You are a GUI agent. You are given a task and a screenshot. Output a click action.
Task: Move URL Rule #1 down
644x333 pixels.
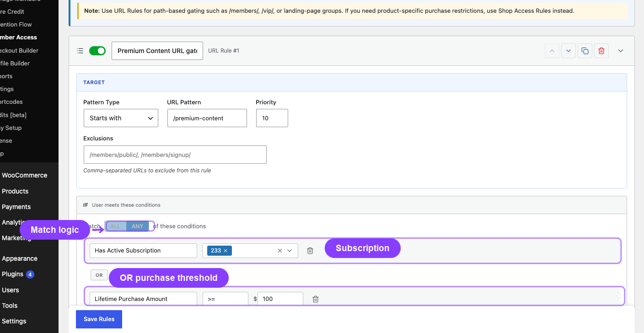click(569, 51)
